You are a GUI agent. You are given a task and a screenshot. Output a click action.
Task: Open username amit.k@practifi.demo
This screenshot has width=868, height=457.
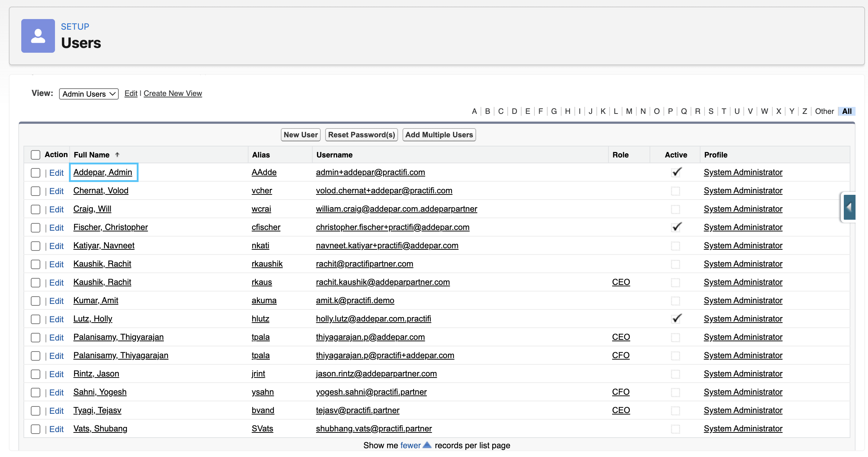[355, 300]
